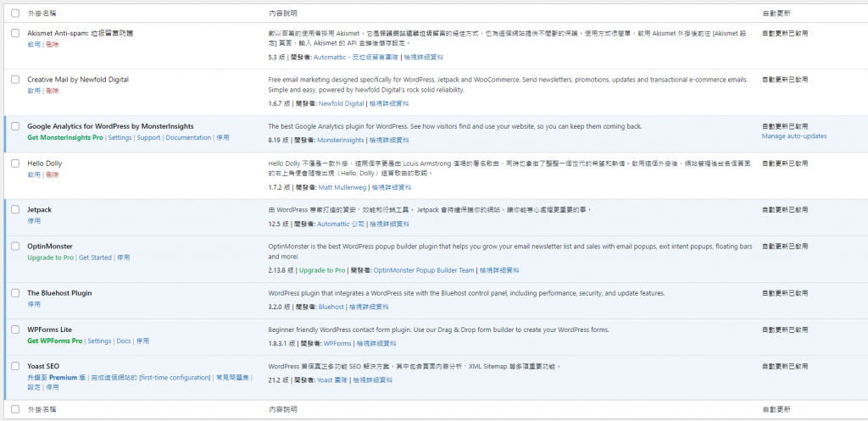This screenshot has height=421, width=868.
Task: View details for the MonsterInsights plugin
Action: (389, 141)
